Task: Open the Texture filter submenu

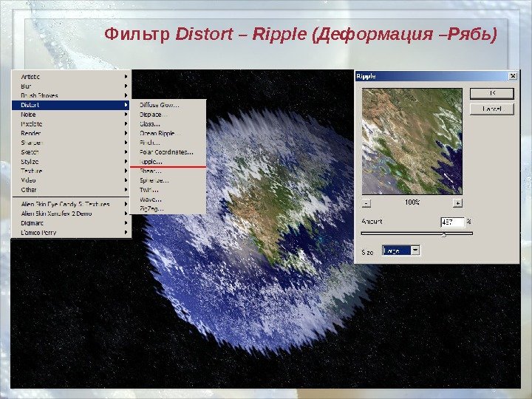Action: pos(71,171)
